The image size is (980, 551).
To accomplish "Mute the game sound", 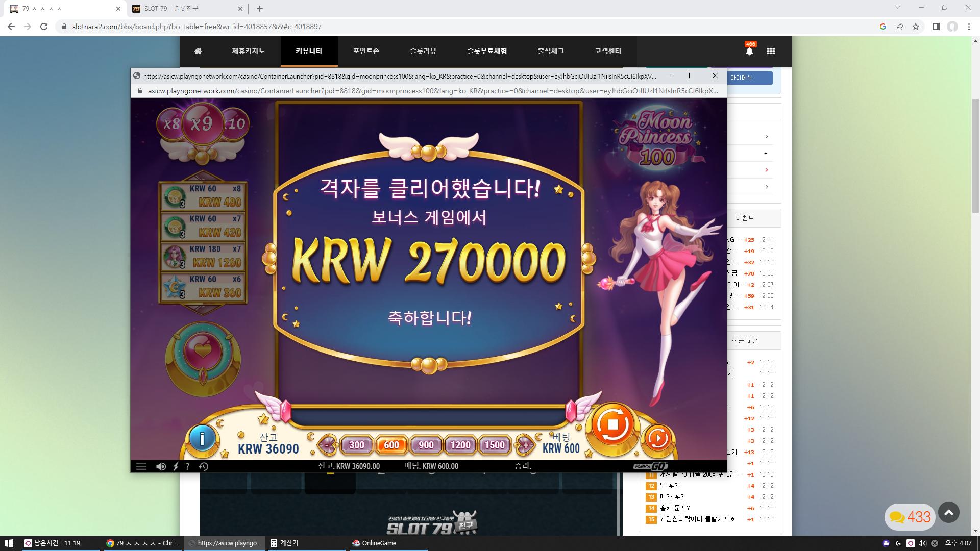I will pos(161,466).
